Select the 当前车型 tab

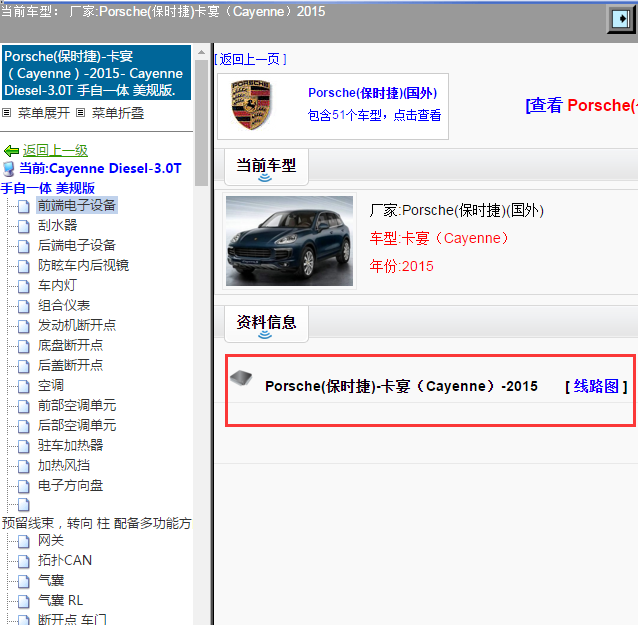[267, 167]
